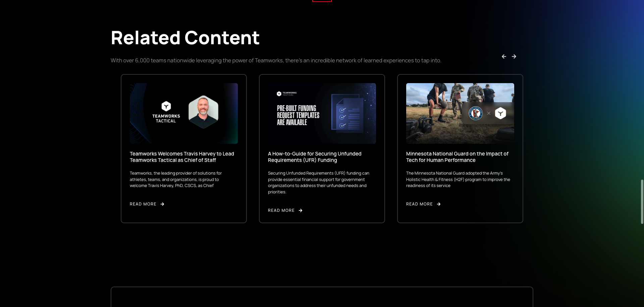
Task: Click the pre-built funding templates image
Action: 322,113
